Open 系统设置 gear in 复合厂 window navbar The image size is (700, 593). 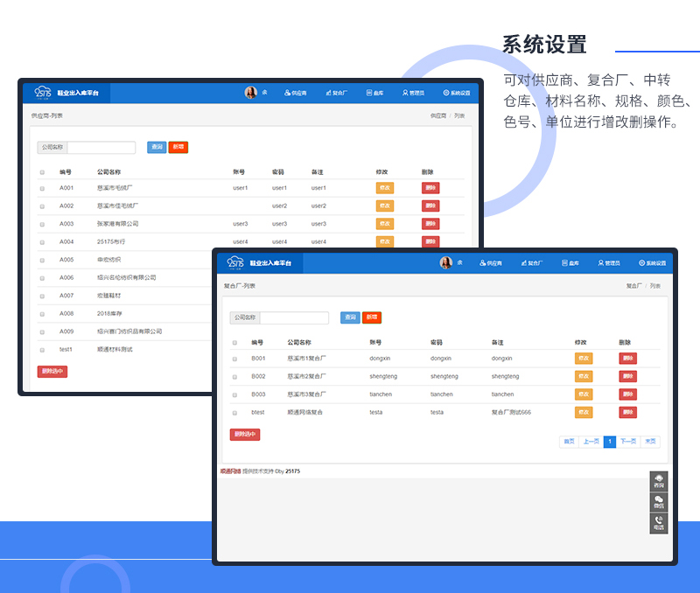(x=653, y=262)
